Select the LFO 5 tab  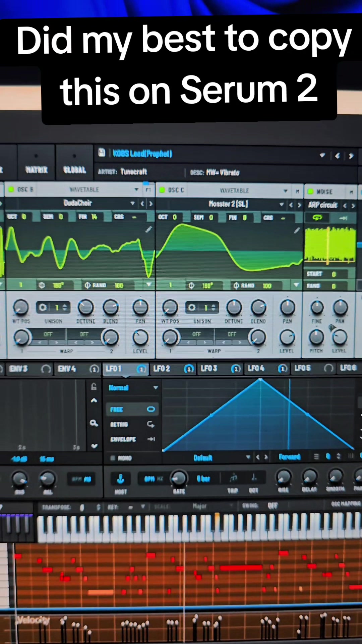point(302,368)
